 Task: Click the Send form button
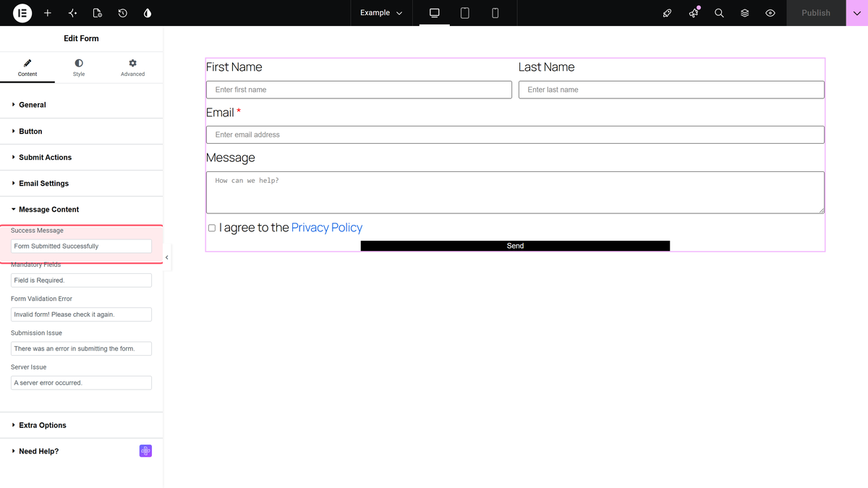515,246
